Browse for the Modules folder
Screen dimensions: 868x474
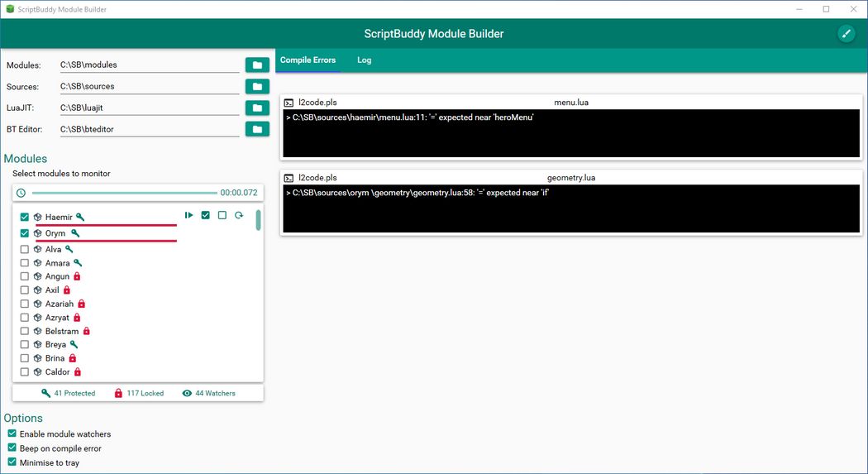pyautogui.click(x=257, y=65)
